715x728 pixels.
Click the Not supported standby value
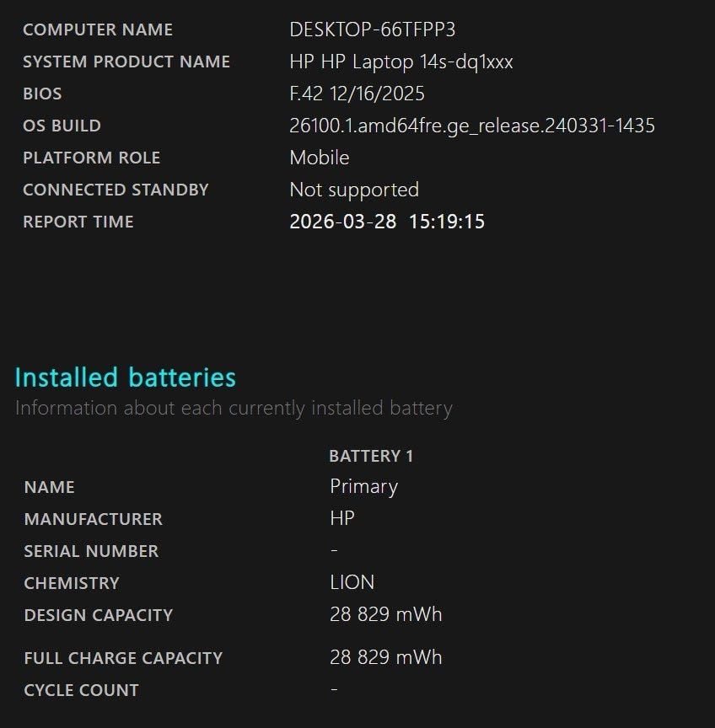354,190
